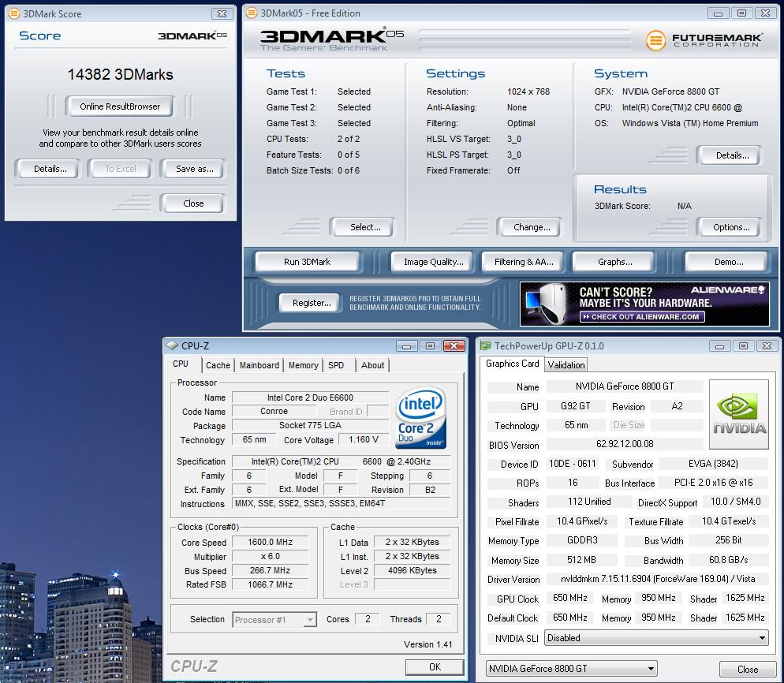
Task: Expand the NVIDIA SLI dropdown
Action: (x=762, y=638)
